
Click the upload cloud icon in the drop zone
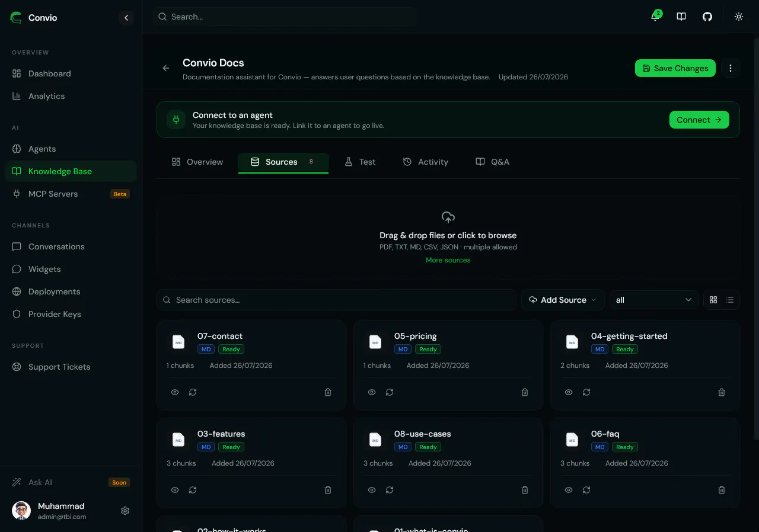[448, 217]
